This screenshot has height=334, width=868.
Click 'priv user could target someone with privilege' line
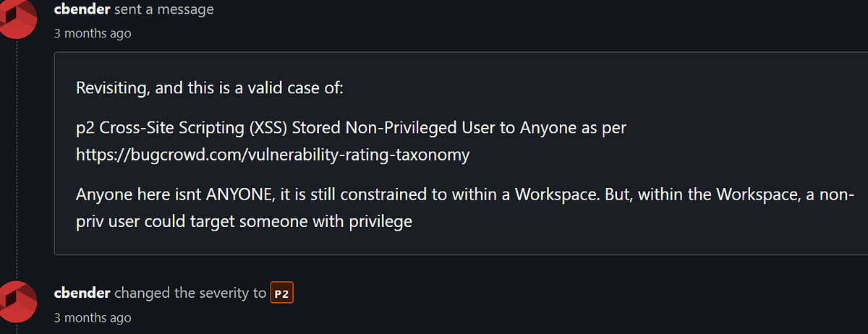tap(244, 221)
